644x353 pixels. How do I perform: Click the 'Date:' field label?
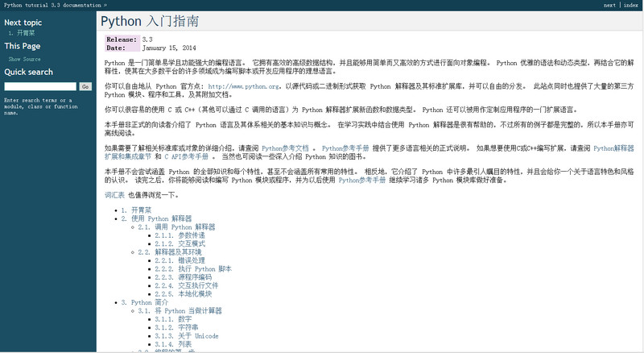point(116,48)
